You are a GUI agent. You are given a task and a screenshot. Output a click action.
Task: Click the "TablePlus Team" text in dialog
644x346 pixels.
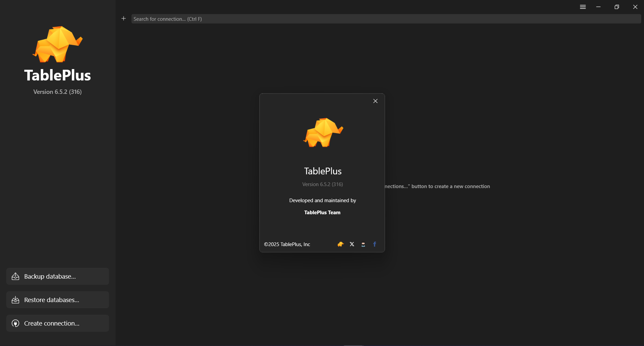coord(322,213)
